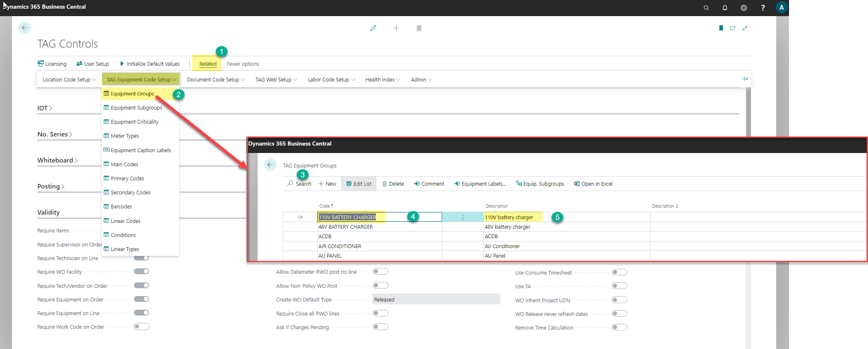Expand the IOT section
Image resolution: width=868 pixels, height=349 pixels.
tap(45, 108)
